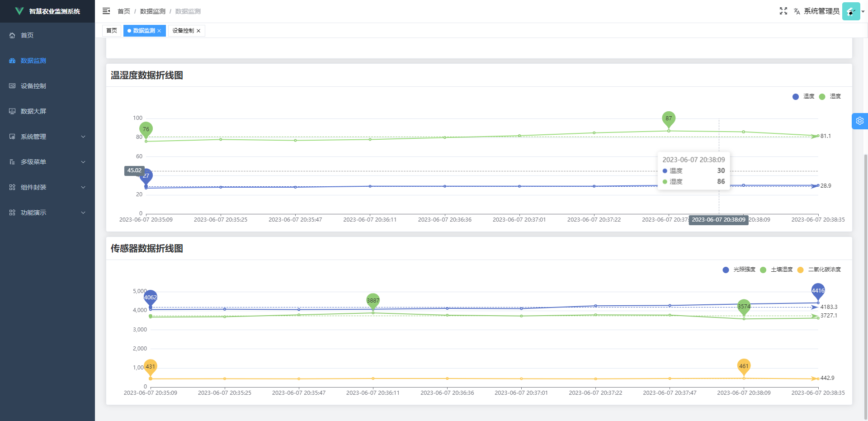This screenshot has width=868, height=421.
Task: Click the light intensity marker 4062
Action: click(x=151, y=298)
